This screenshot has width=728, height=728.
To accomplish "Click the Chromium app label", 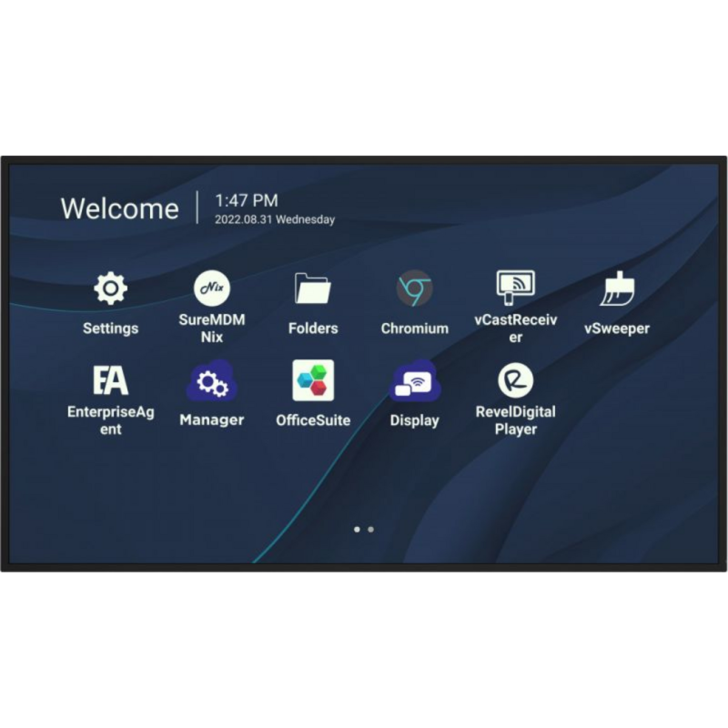I will [415, 329].
